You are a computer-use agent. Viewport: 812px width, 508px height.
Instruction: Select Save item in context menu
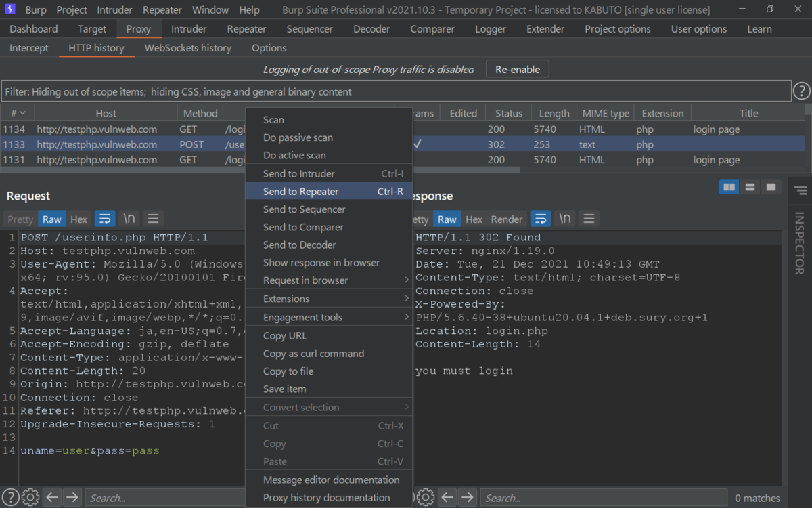(x=329, y=389)
